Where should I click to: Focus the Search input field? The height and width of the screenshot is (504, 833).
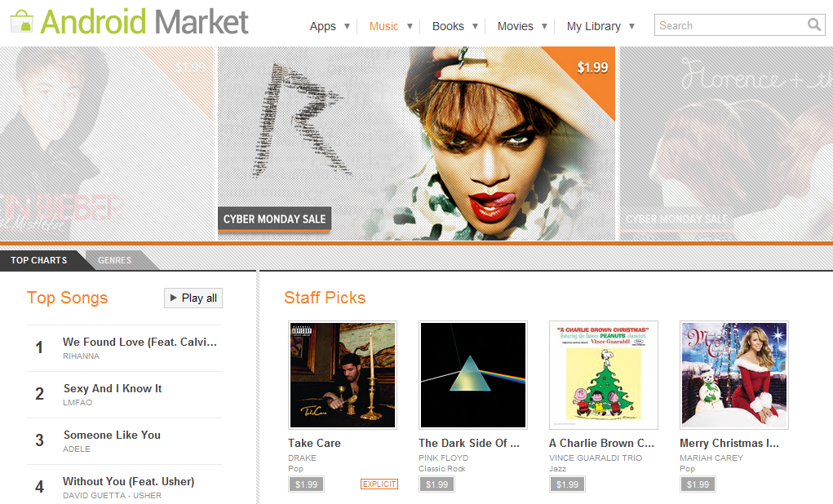[x=731, y=25]
